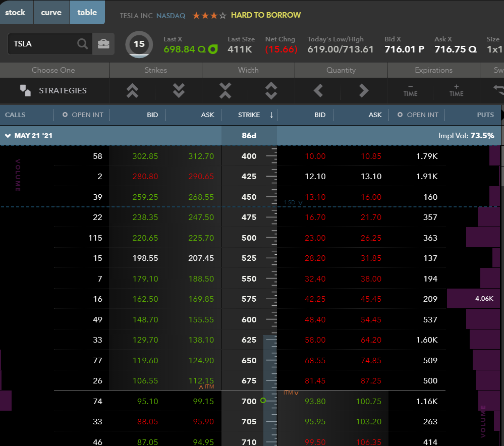Click the Net Chng value (15.66)
The width and height of the screenshot is (504, 446).
(281, 49)
